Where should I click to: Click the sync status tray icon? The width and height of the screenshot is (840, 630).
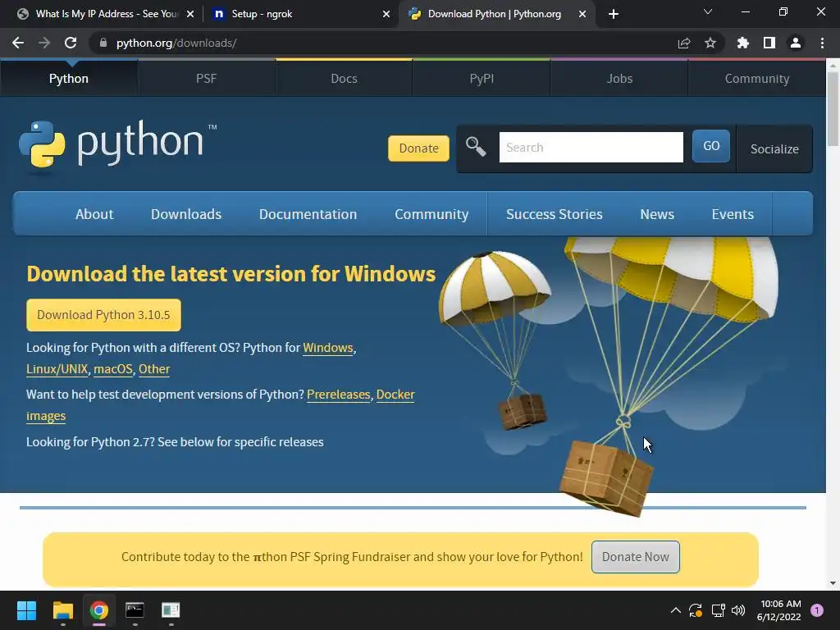pyautogui.click(x=696, y=610)
